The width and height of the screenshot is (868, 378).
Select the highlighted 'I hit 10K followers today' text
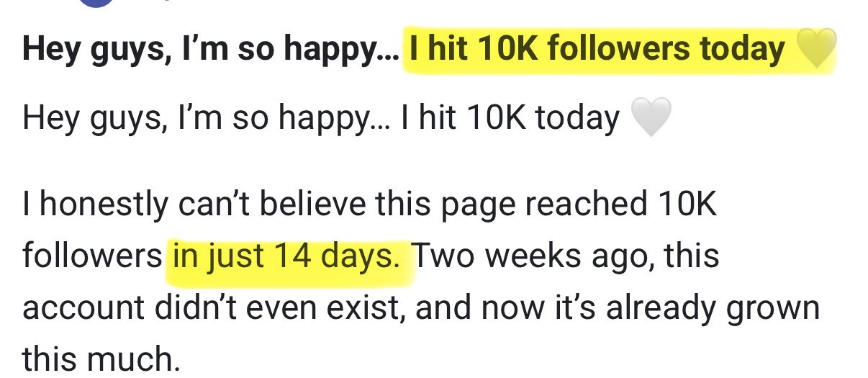tap(597, 49)
